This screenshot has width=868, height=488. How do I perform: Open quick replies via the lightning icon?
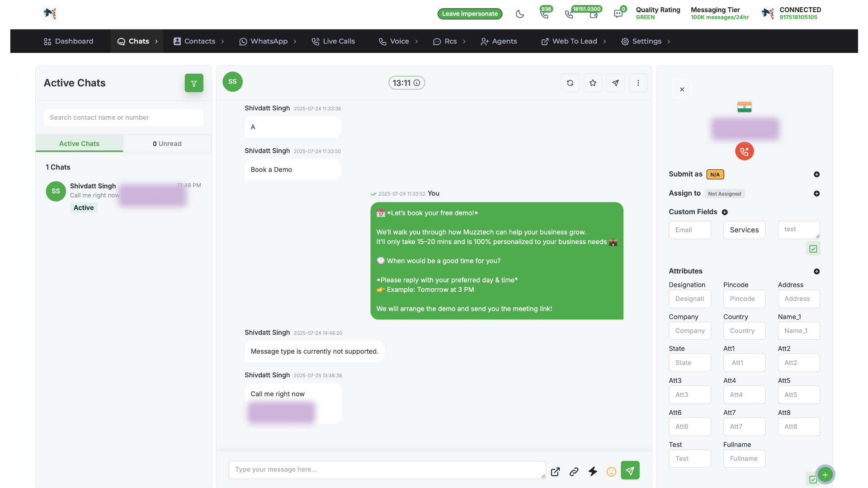[593, 471]
